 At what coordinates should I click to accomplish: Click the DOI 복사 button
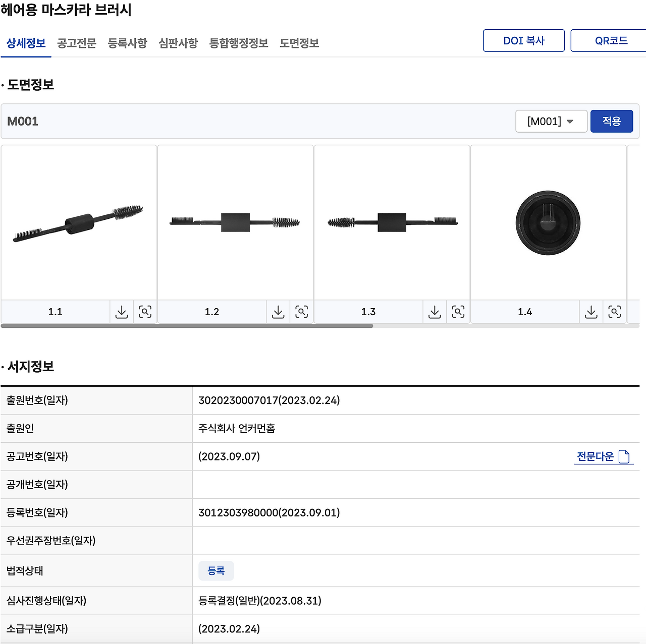coord(524,40)
